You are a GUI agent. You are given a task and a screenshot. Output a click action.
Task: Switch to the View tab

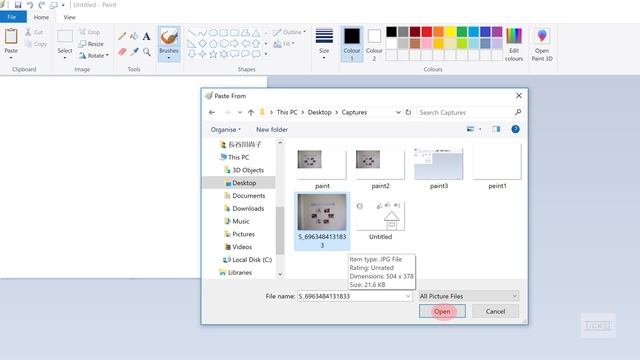pos(69,17)
